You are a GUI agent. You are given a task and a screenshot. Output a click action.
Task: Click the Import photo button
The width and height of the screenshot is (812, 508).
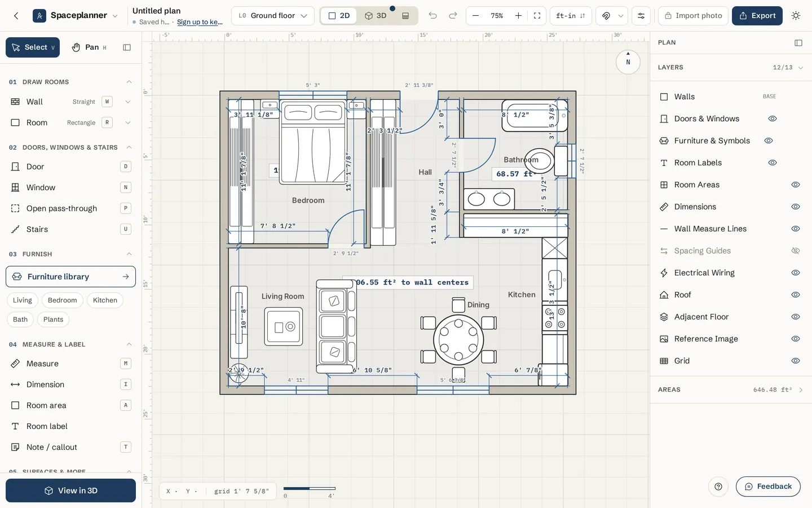[x=693, y=16]
